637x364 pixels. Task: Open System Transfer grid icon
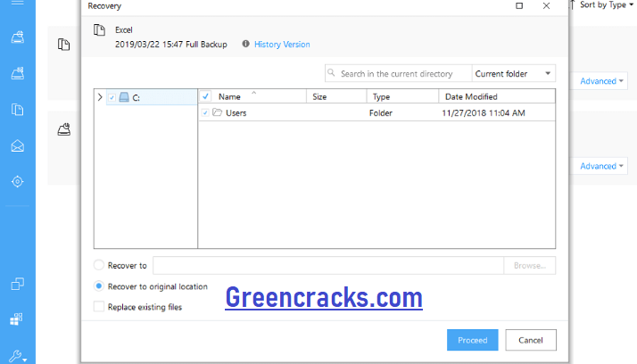coord(16,319)
